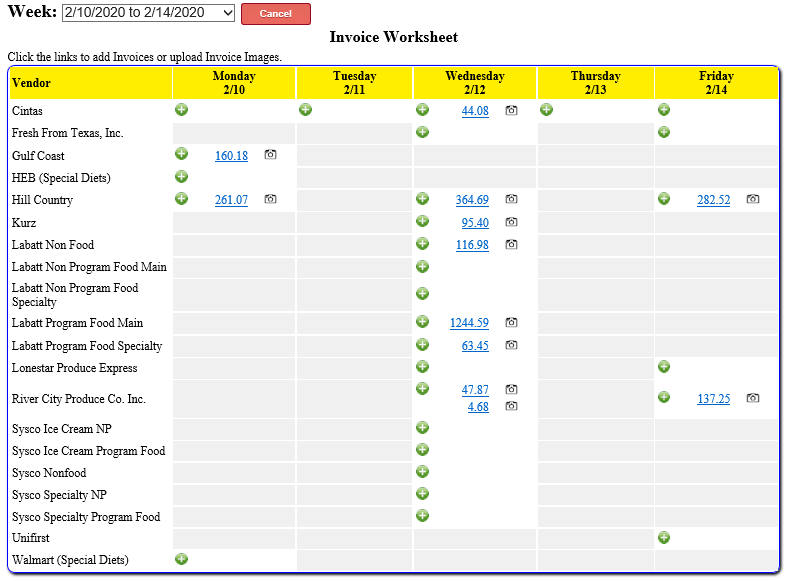This screenshot has width=790, height=581.
Task: Upload image for Hill Country 282.52 invoice
Action: 753,199
